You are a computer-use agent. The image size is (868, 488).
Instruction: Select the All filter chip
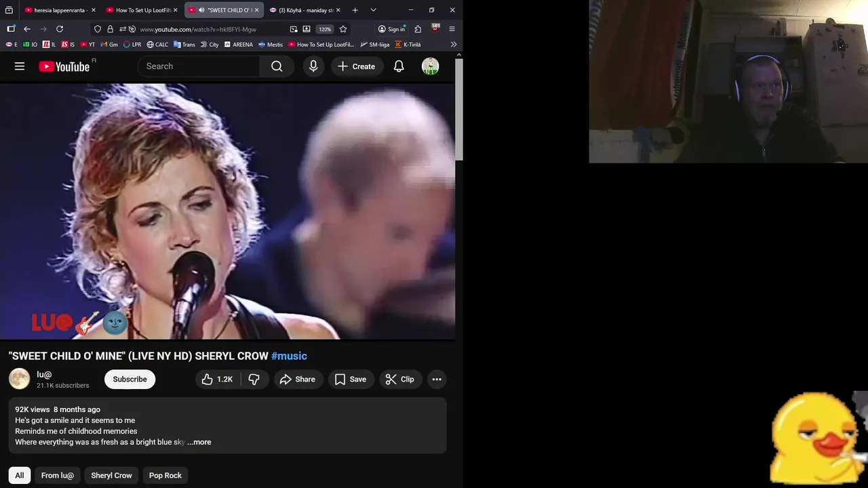click(x=20, y=475)
